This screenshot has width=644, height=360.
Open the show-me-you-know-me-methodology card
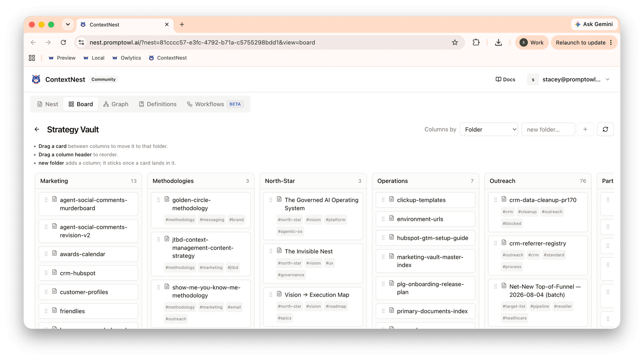click(201, 303)
